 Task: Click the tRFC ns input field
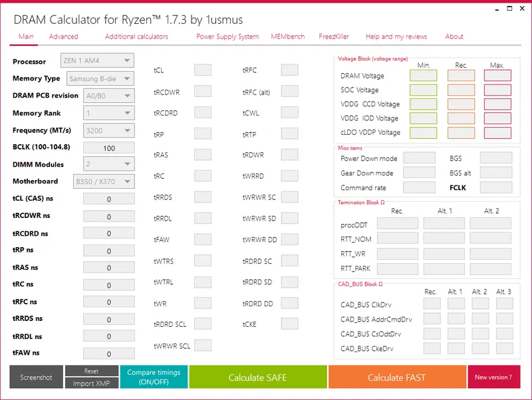[x=109, y=302]
